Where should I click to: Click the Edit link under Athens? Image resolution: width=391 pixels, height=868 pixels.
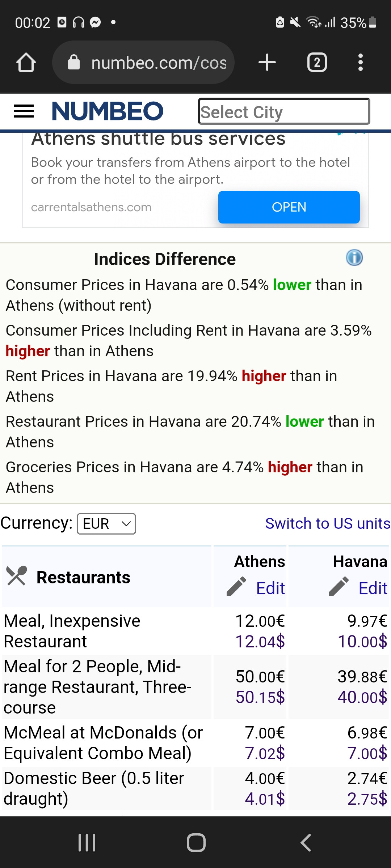coord(270,588)
